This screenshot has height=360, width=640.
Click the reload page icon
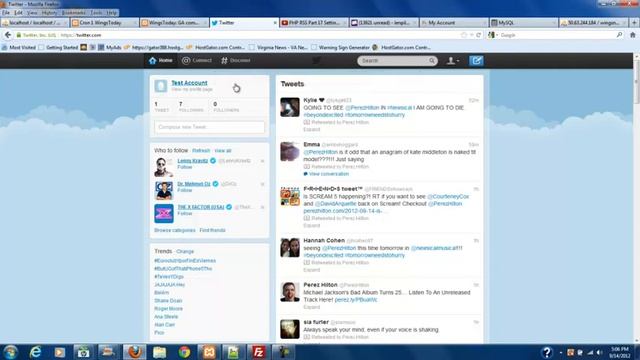point(478,35)
